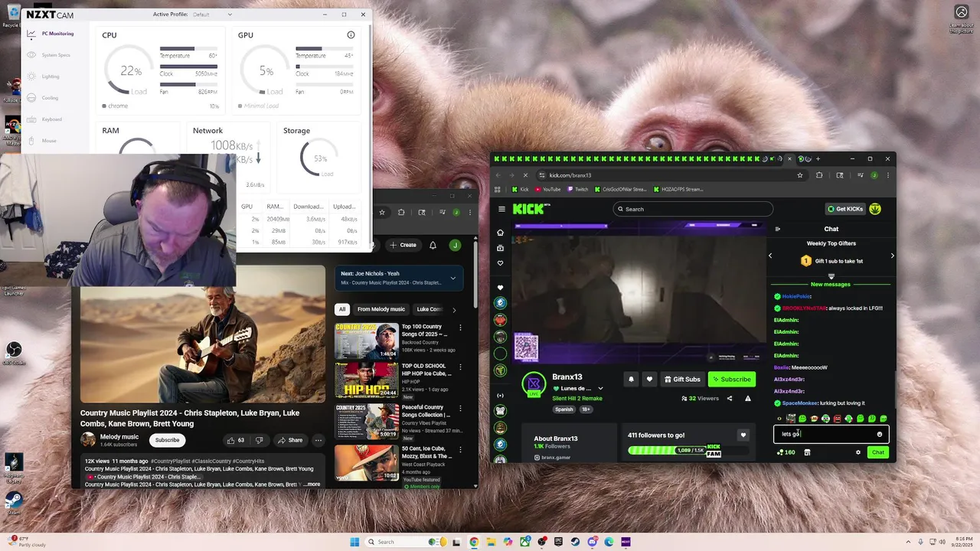Share the Country Music Playlist video
The width and height of the screenshot is (980, 551).
click(290, 440)
